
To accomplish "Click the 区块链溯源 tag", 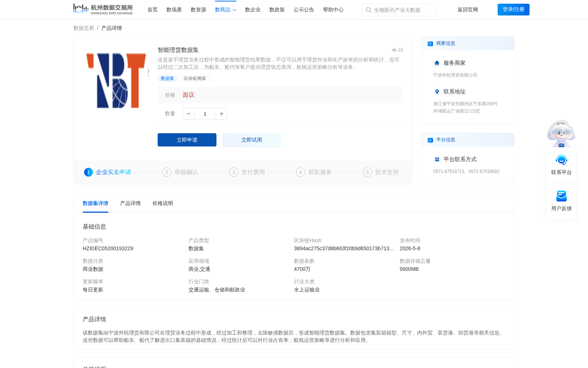I will [x=195, y=78].
